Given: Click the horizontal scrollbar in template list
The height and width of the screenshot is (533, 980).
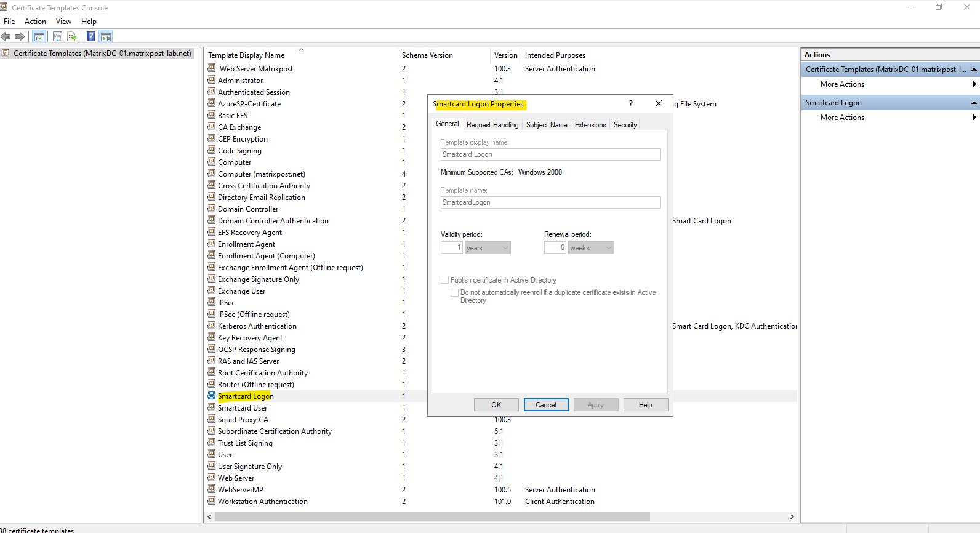Looking at the screenshot, I should click(x=432, y=516).
